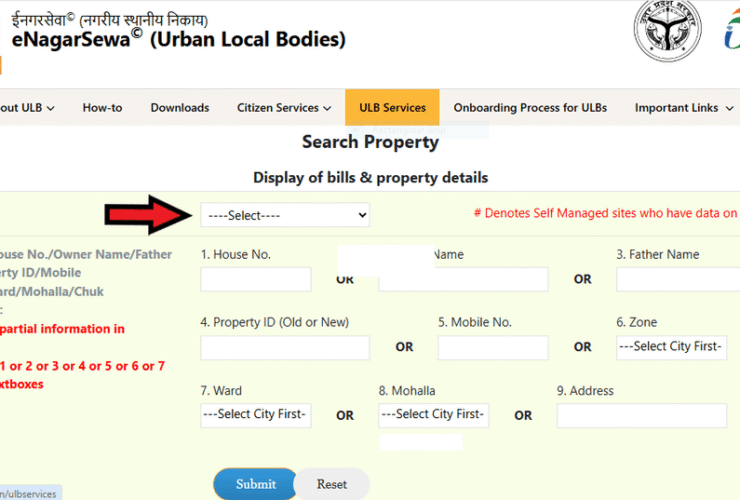Open the Zone dropdown
The height and width of the screenshot is (500, 740).
[671, 347]
